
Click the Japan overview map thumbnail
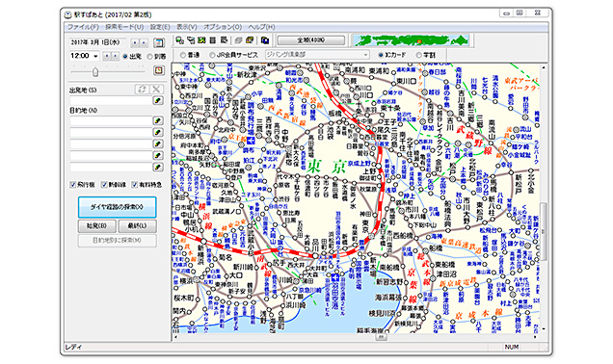(x=411, y=40)
